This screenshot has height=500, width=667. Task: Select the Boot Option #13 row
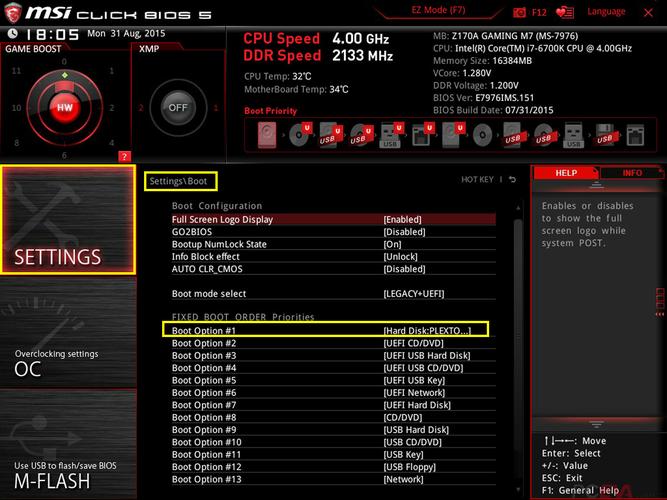pyautogui.click(x=334, y=479)
